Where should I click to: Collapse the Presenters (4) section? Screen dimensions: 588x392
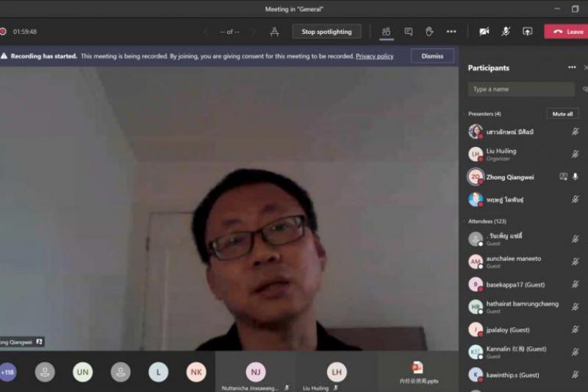coord(484,114)
